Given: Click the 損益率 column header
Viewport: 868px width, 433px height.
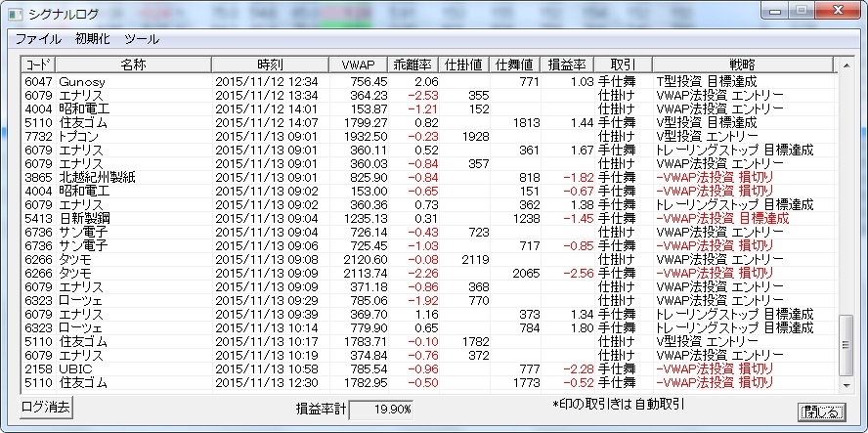Looking at the screenshot, I should 567,65.
